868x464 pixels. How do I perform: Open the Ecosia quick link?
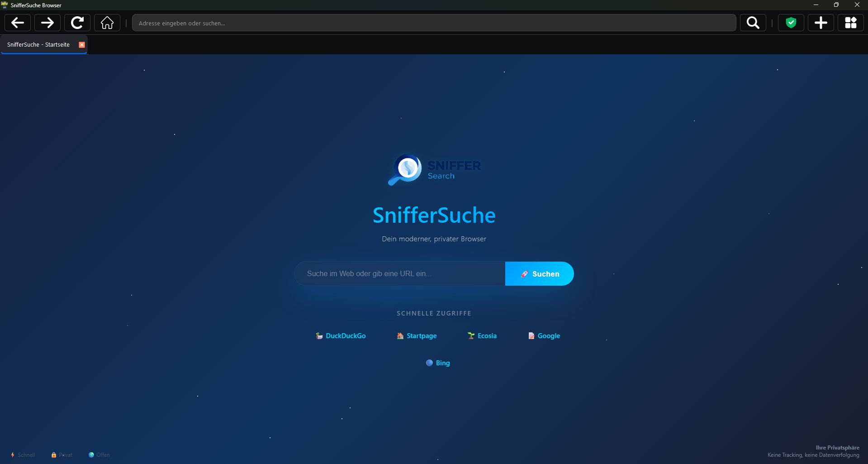coord(482,336)
